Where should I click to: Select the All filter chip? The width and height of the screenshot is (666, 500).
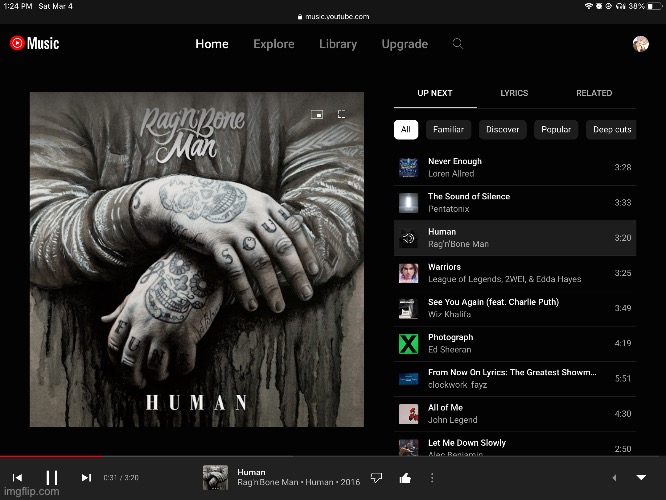[406, 130]
